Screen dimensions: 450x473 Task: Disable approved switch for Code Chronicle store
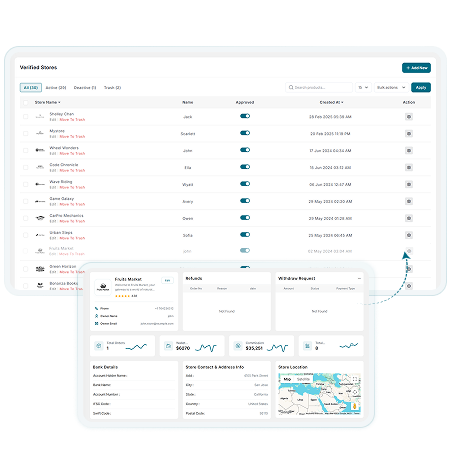pyautogui.click(x=245, y=167)
